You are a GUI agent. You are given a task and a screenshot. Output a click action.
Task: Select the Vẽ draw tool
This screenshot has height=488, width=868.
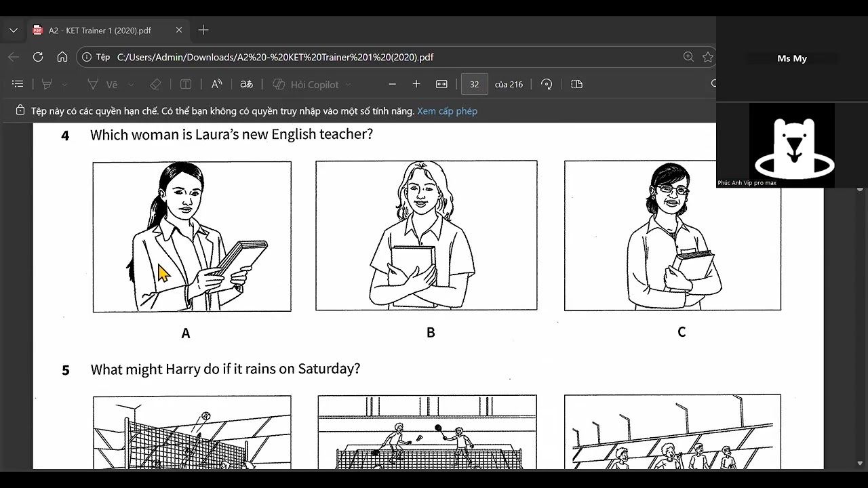click(x=102, y=84)
